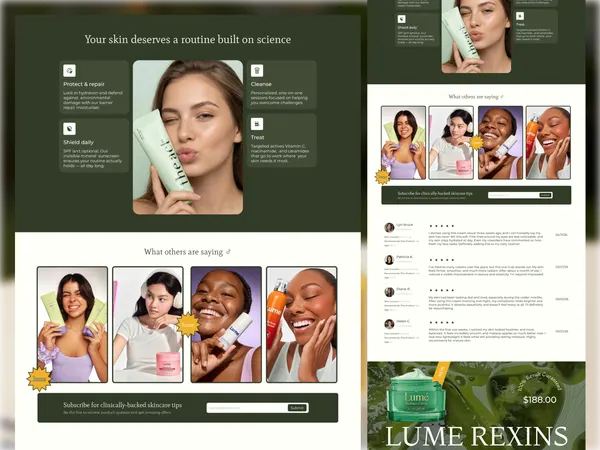The width and height of the screenshot is (600, 450).
Task: Click the date beside the Helen C. review
Action: [561, 331]
